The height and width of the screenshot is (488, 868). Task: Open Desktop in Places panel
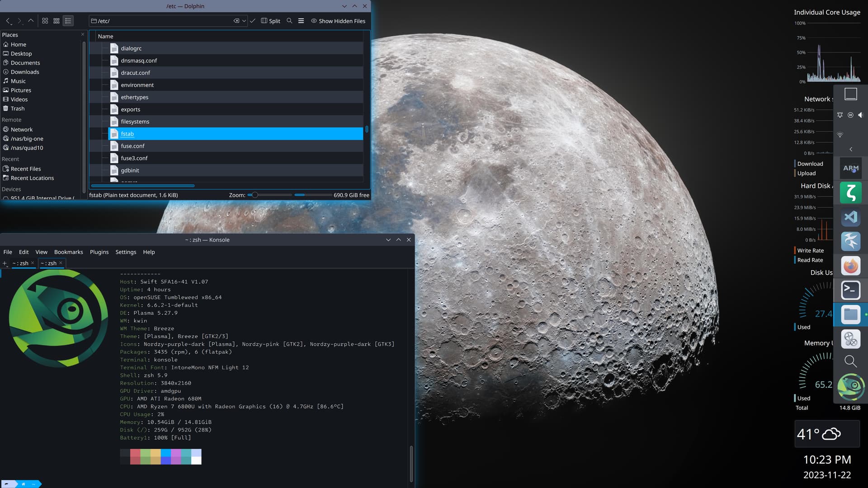click(42, 53)
